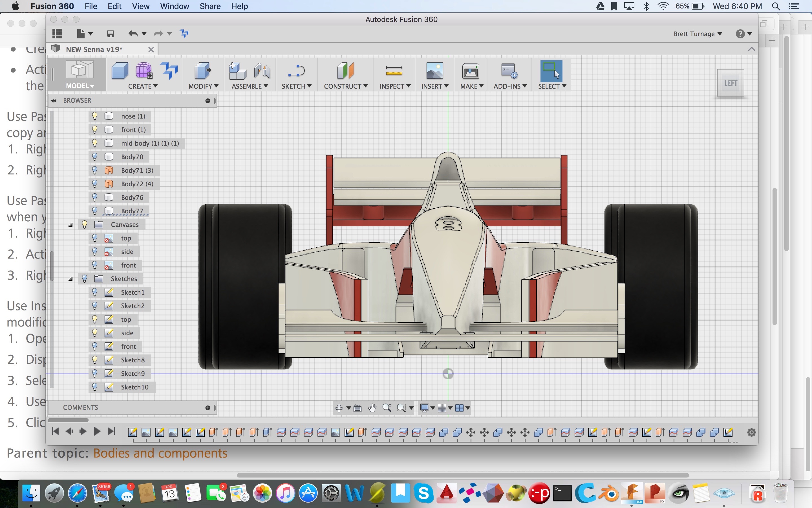Select Body72 (4) in the browser tree
Viewport: 812px width, 508px height.
click(x=137, y=184)
